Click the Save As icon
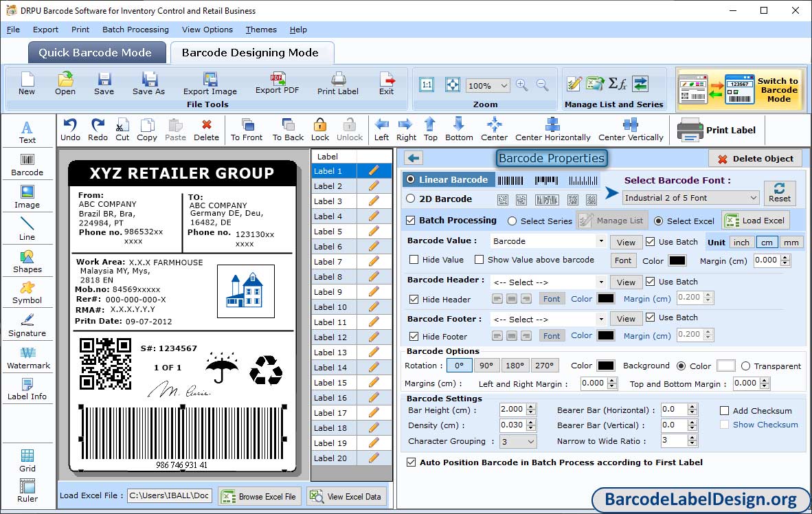Screen dimensions: 812x514 pyautogui.click(x=148, y=84)
